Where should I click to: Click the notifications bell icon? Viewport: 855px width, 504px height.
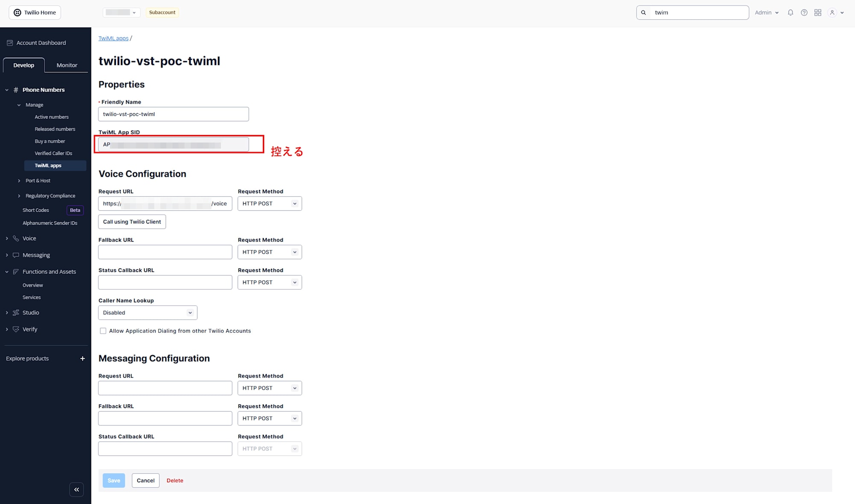[x=790, y=12]
